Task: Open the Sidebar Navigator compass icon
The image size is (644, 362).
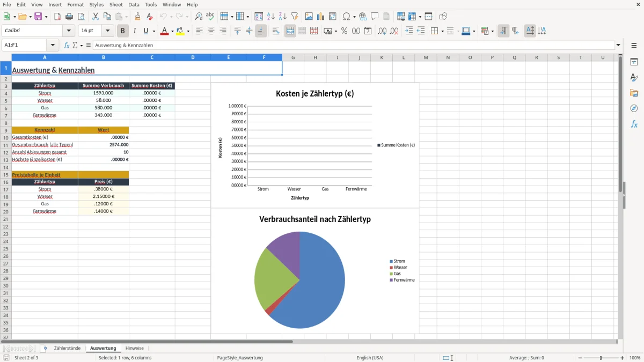Action: (x=634, y=109)
